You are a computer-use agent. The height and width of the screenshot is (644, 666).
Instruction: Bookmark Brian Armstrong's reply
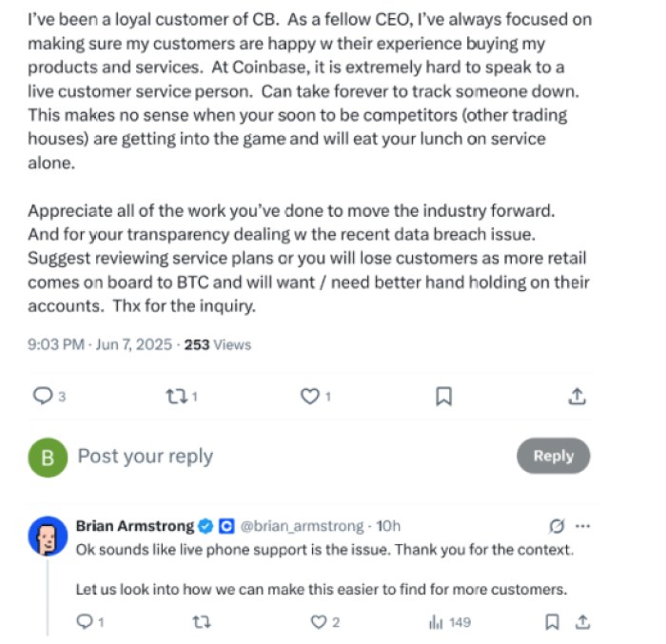coord(552,622)
